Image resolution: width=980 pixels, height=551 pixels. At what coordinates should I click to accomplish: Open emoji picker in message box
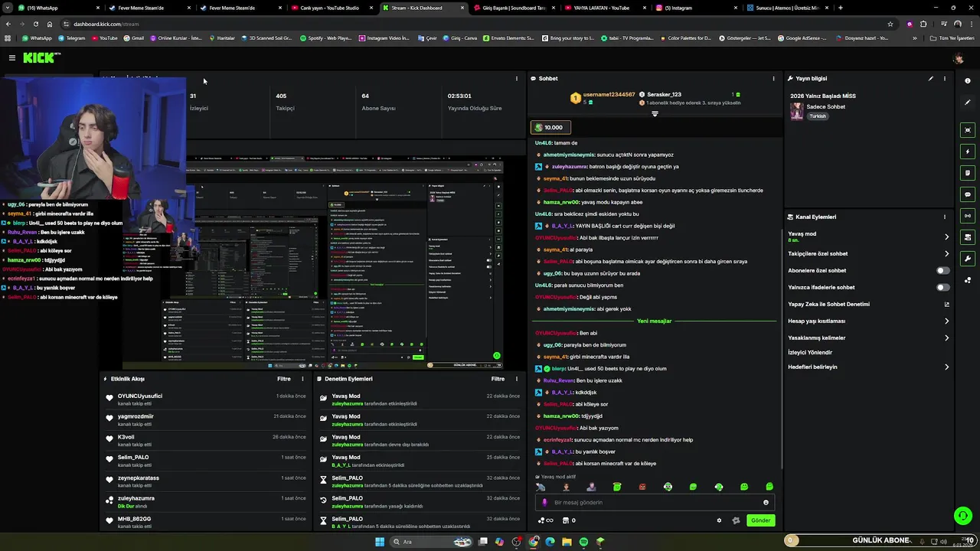point(766,503)
